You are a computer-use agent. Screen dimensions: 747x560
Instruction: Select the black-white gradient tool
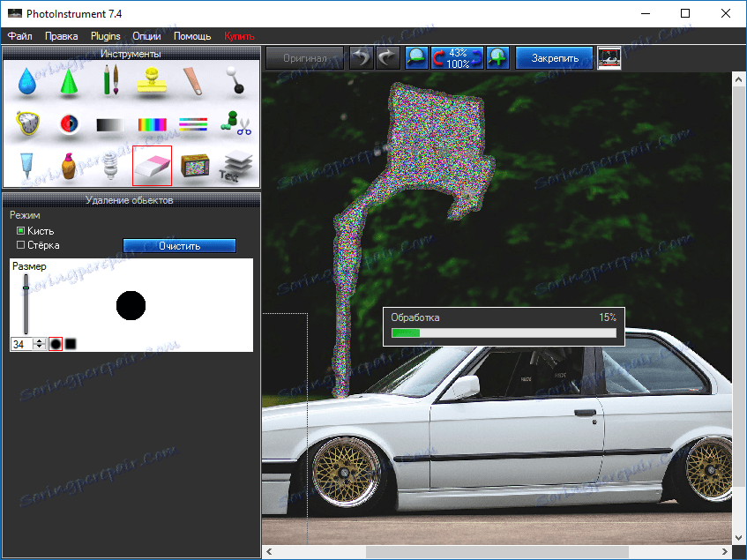[110, 124]
